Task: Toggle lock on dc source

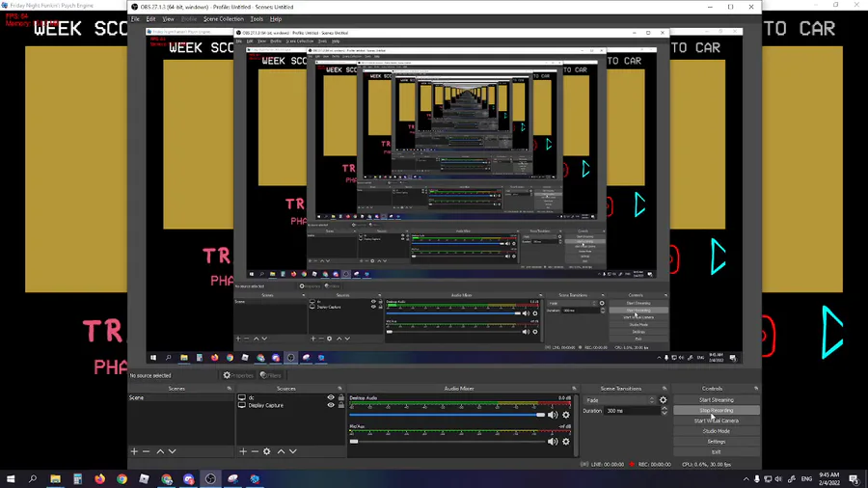Action: click(341, 397)
